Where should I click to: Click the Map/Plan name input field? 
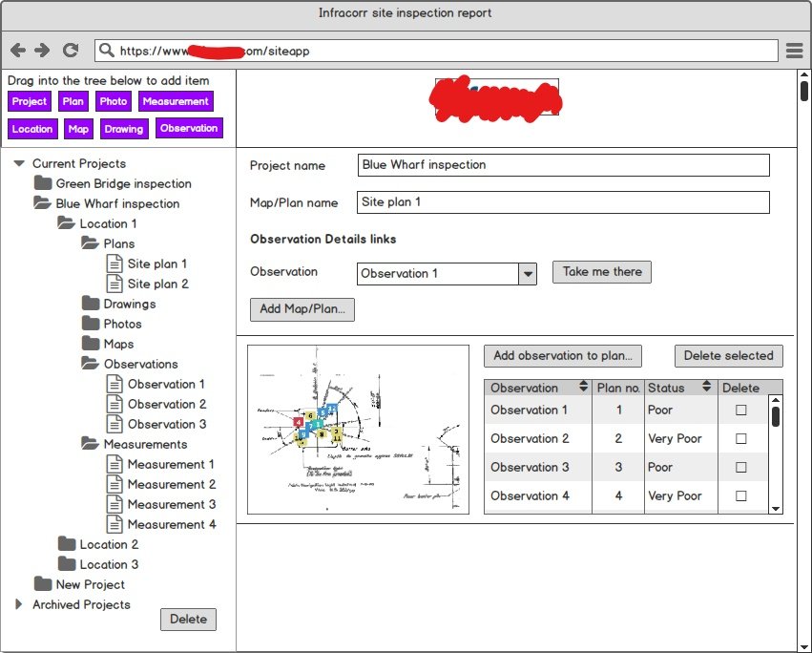[563, 202]
